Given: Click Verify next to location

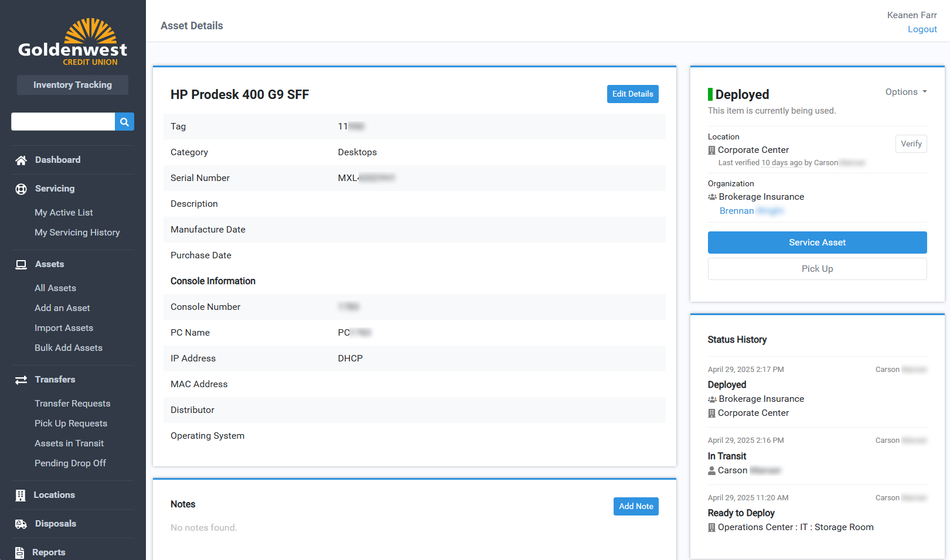Looking at the screenshot, I should click(x=911, y=144).
